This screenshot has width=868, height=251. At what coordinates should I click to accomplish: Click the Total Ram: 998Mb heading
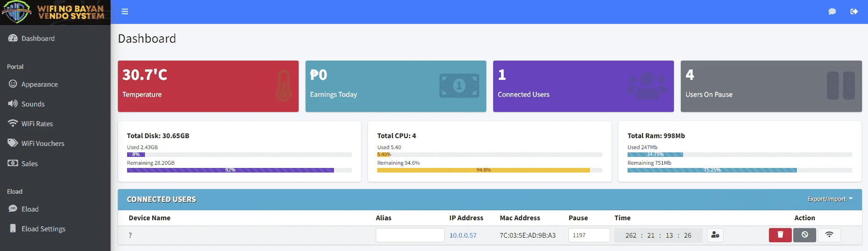pyautogui.click(x=656, y=136)
